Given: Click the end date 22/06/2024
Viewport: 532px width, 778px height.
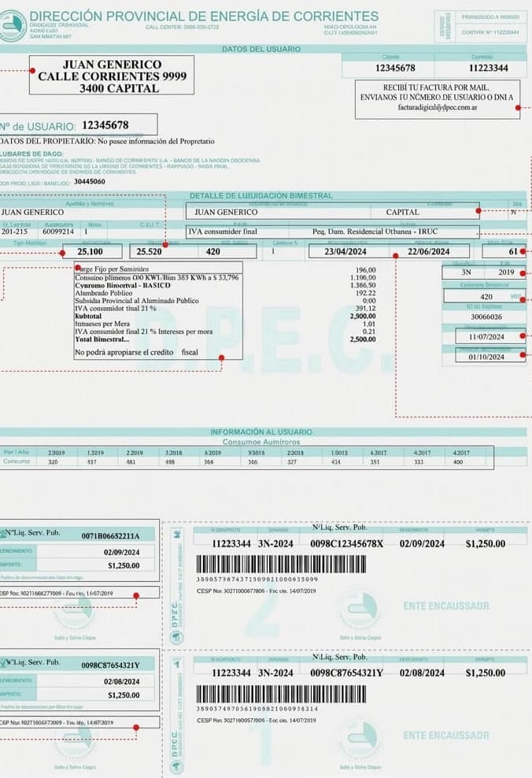Looking at the screenshot, I should (x=428, y=251).
